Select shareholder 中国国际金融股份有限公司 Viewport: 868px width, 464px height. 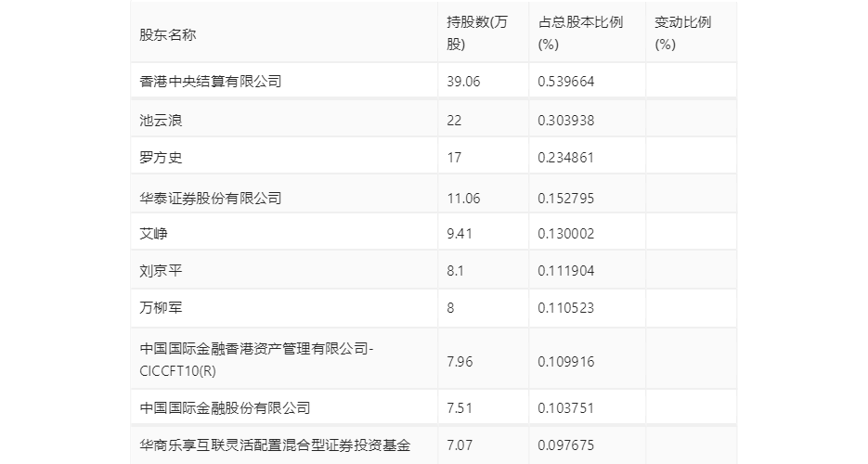click(225, 408)
